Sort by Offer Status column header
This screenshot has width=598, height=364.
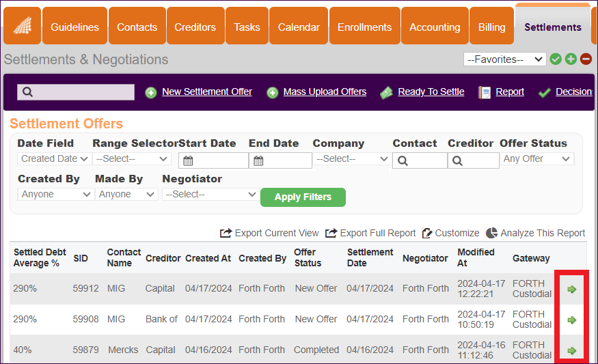coord(308,257)
